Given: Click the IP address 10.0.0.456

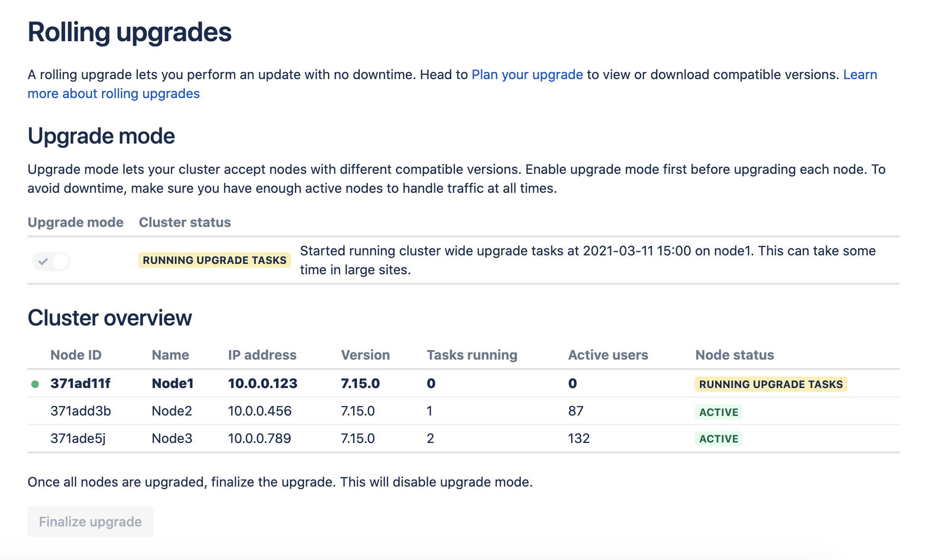Looking at the screenshot, I should coord(260,411).
